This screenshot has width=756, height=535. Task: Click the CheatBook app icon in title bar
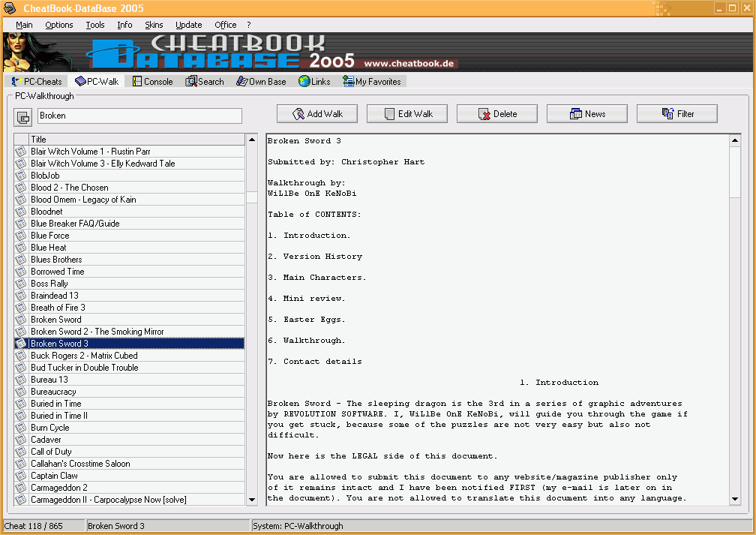click(9, 8)
